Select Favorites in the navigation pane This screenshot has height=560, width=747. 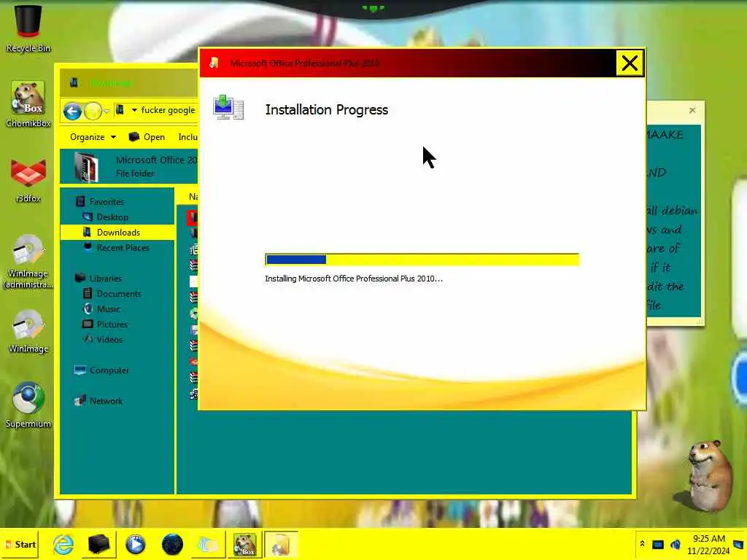click(x=100, y=202)
